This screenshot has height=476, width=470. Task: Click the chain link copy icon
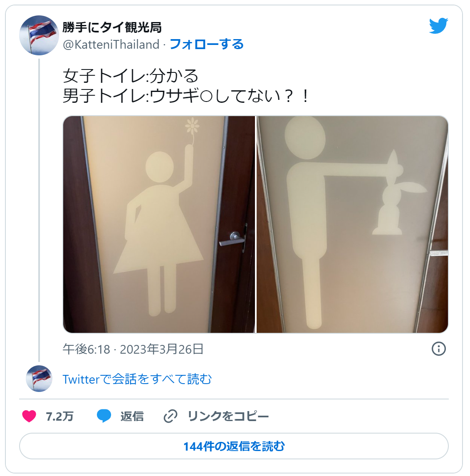pyautogui.click(x=171, y=416)
